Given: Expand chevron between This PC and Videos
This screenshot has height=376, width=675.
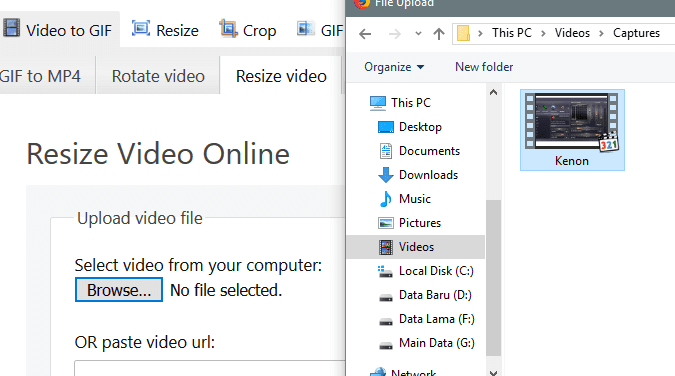Looking at the screenshot, I should [x=543, y=33].
